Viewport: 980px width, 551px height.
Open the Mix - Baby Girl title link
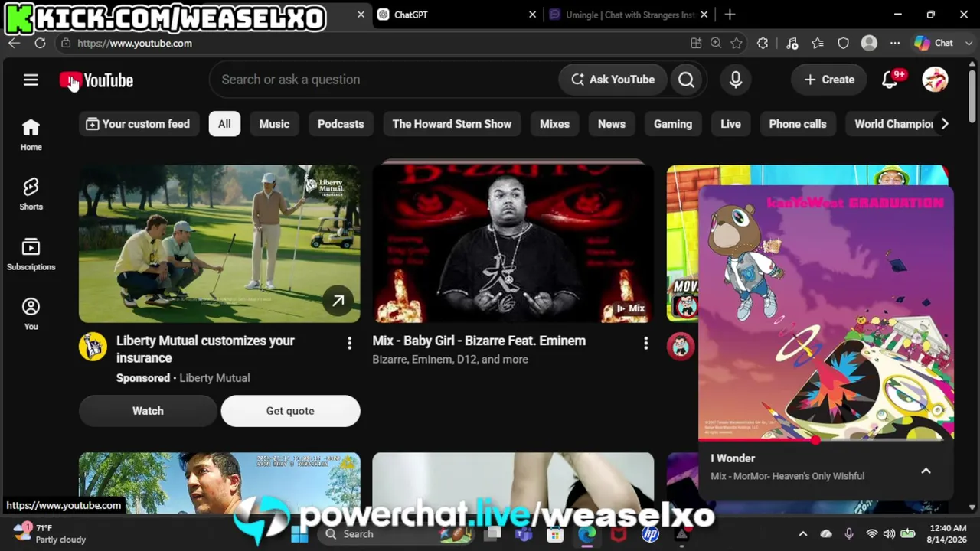coord(479,341)
